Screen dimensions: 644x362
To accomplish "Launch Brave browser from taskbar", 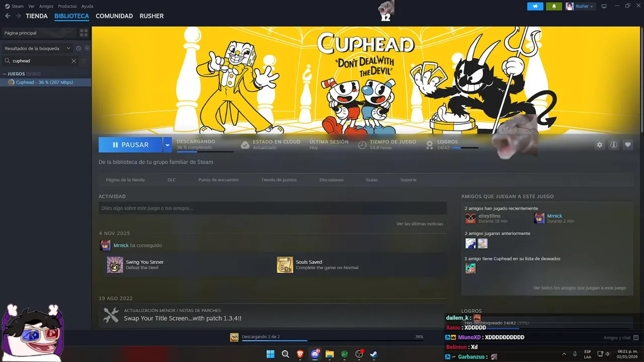I will (300, 354).
